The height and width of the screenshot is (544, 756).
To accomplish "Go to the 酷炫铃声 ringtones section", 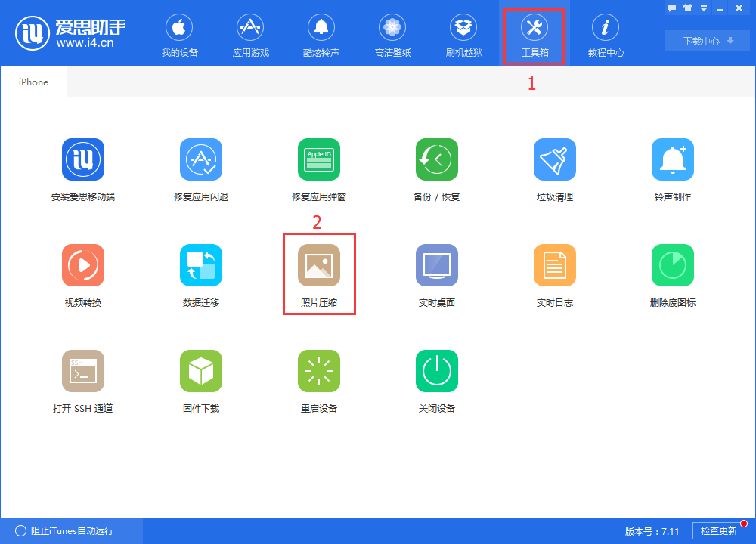I will coord(321,34).
